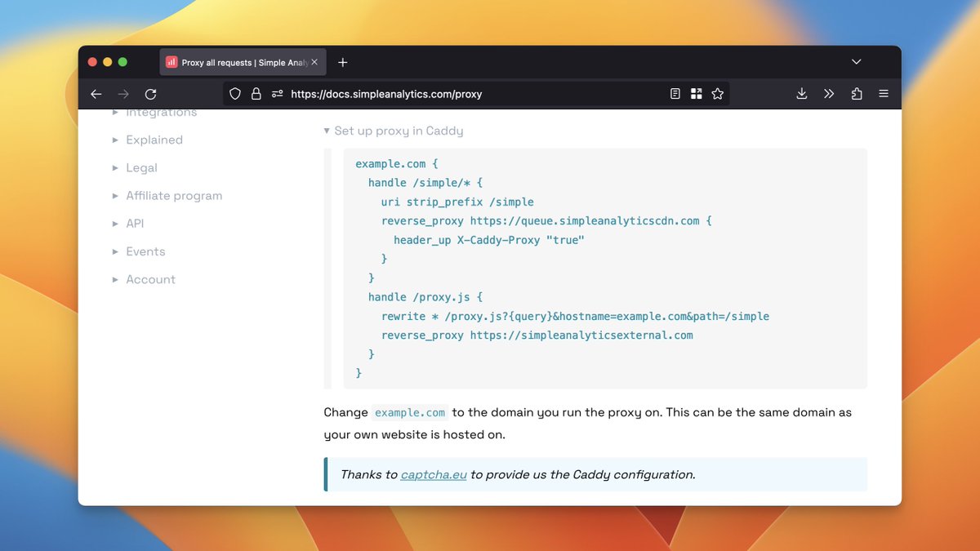
Task: Show more tools with the double chevron
Action: point(829,94)
